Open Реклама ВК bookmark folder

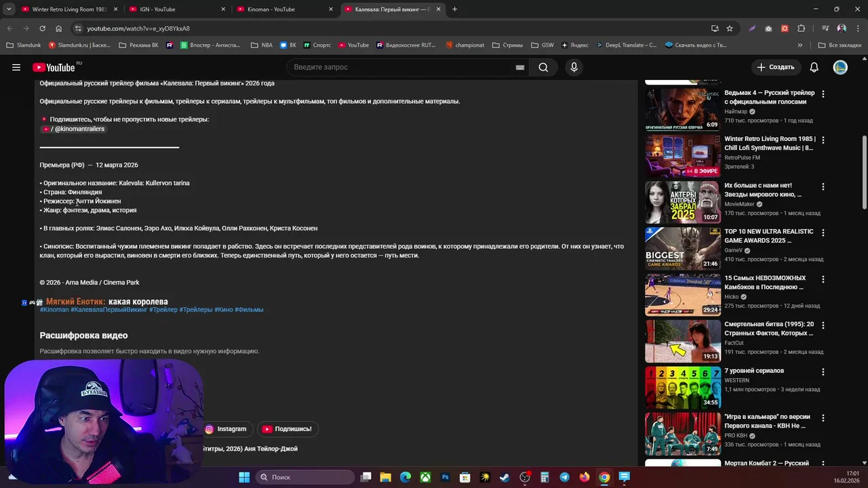coord(138,45)
